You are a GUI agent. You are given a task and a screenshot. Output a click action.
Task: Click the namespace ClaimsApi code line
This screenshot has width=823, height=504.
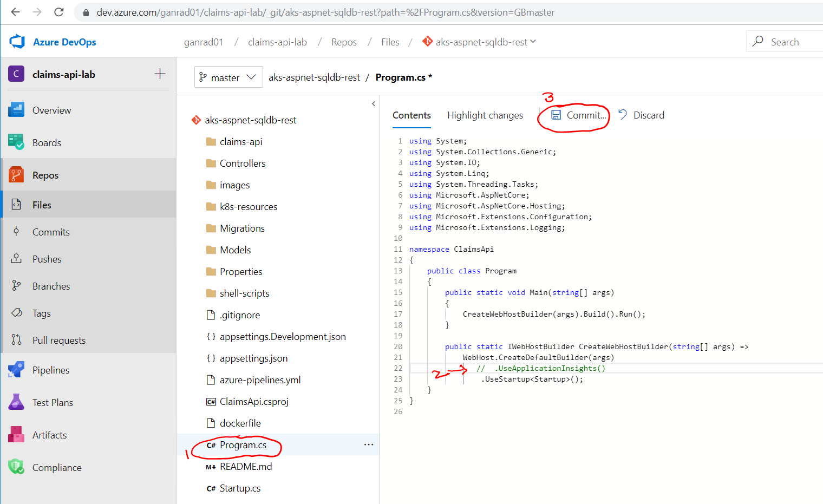[452, 249]
